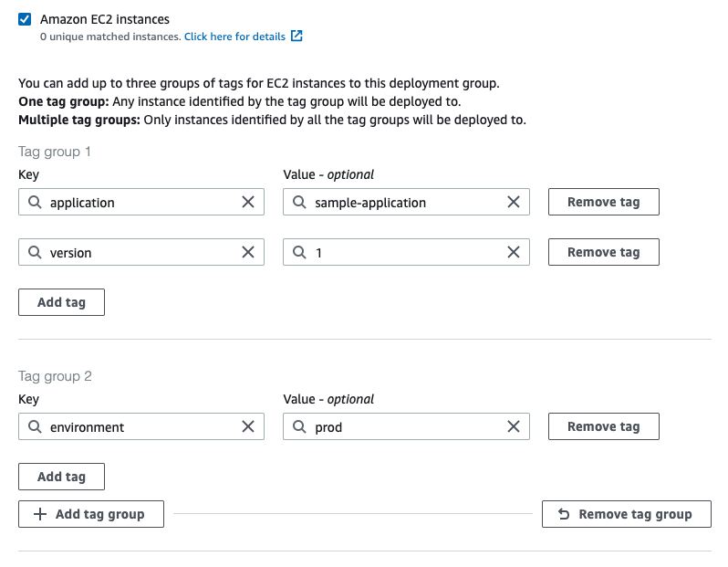Clear the 'version' key with its X icon
Viewport: 728px width, 567px height.
pos(248,252)
